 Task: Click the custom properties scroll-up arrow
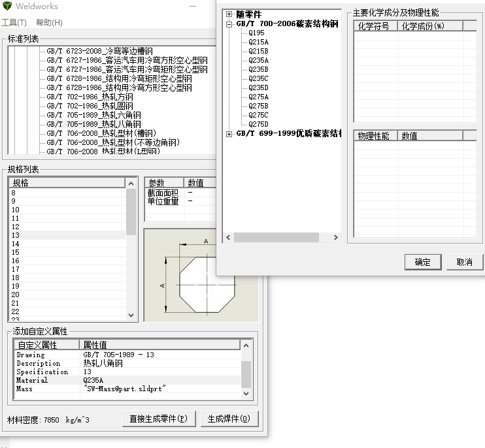(246, 345)
